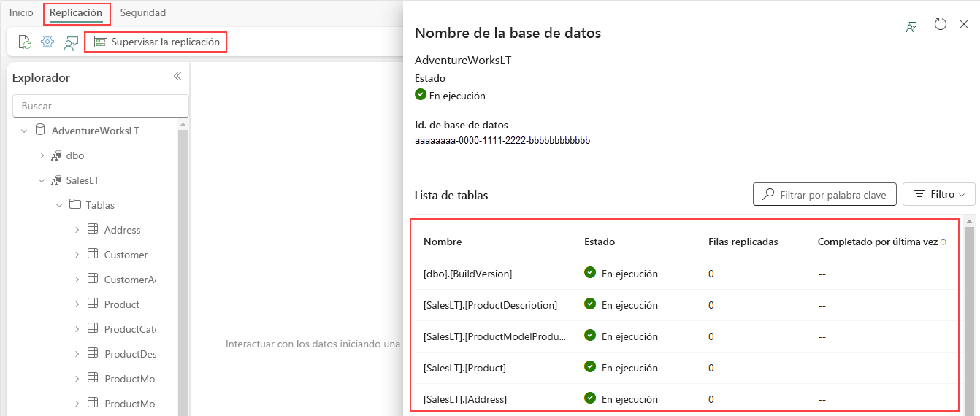Sort by the Estado column header

tap(600, 242)
